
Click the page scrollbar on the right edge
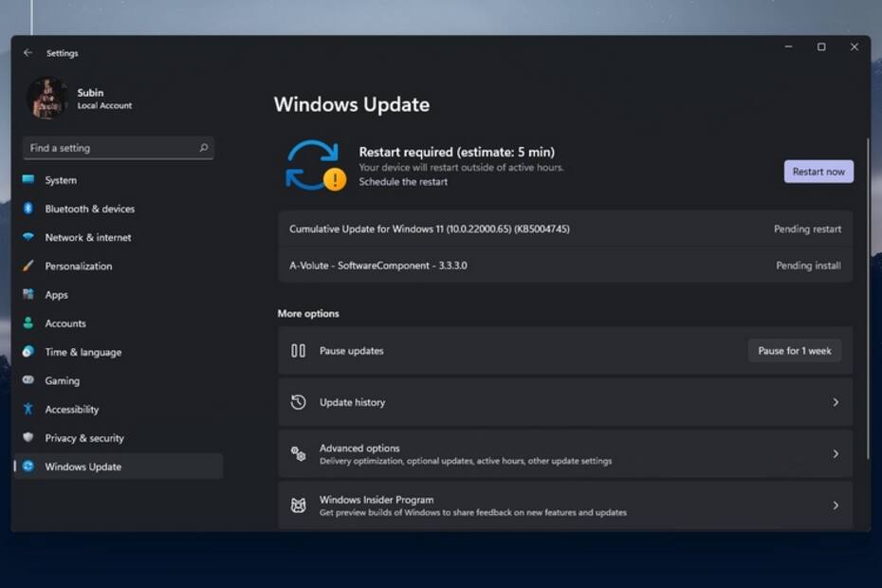[x=868, y=298]
